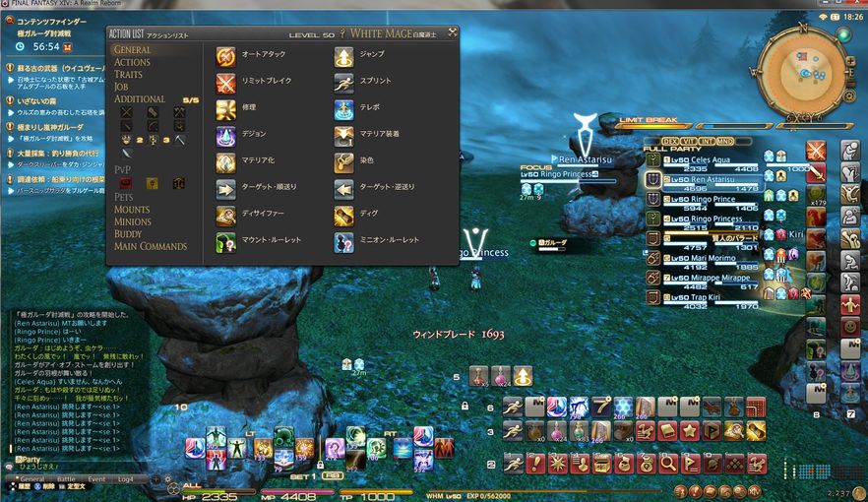Screen dimensions: 868x502
Task: Switch to the Log4 chat tab
Action: coord(126,479)
